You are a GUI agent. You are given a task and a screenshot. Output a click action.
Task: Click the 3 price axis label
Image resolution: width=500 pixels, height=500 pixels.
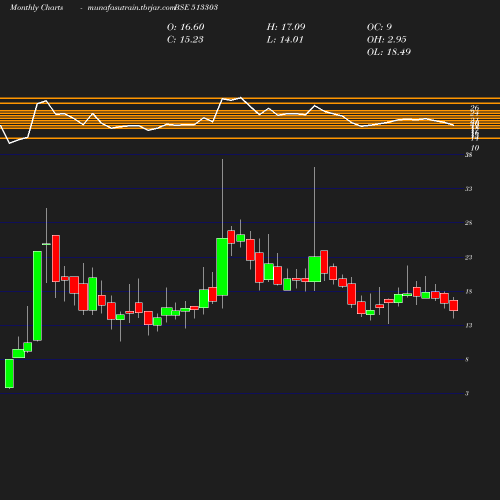467,393
